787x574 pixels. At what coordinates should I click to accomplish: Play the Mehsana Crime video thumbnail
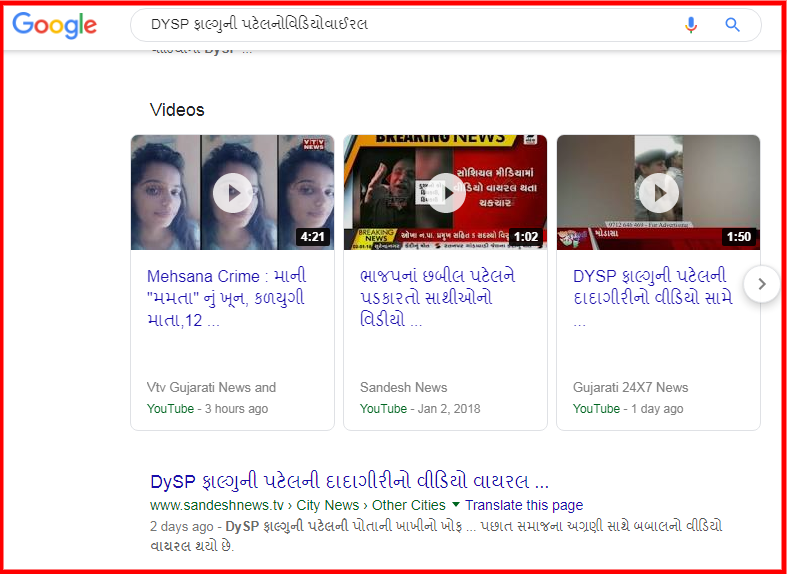(x=232, y=193)
